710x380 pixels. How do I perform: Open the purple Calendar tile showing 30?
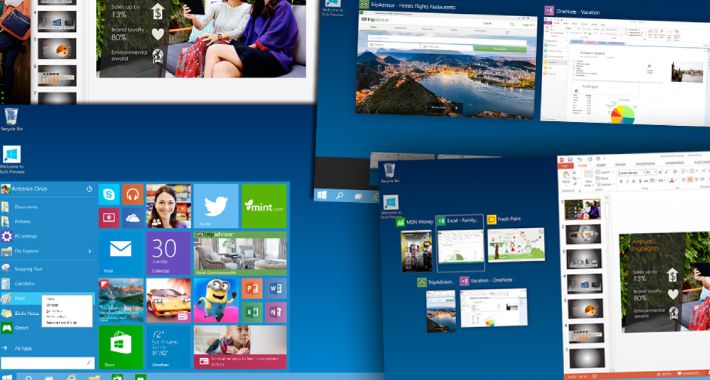pyautogui.click(x=168, y=253)
